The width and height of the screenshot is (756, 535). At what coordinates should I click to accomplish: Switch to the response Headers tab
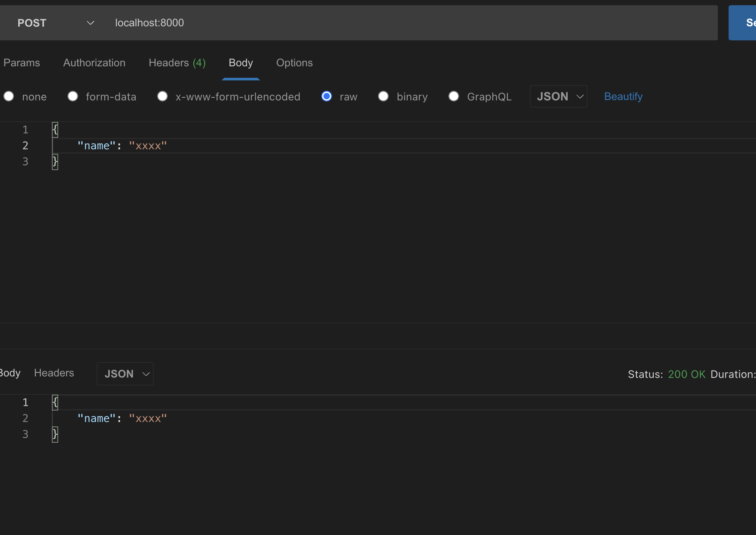(x=54, y=373)
